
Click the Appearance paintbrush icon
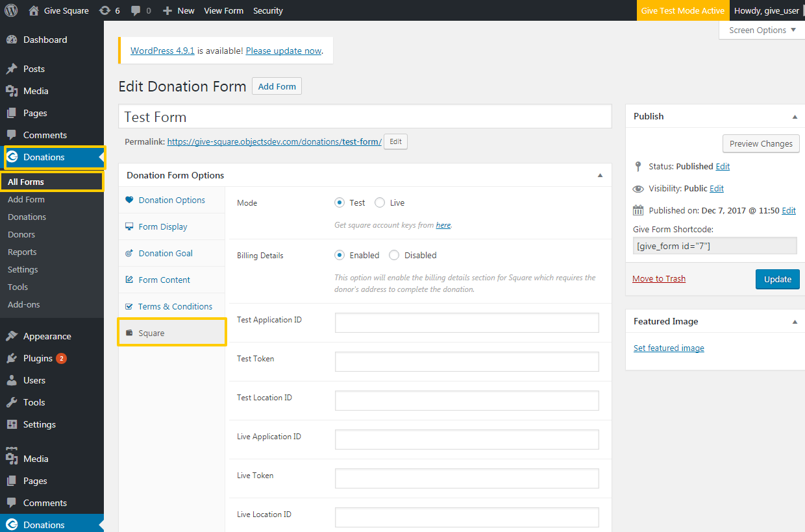[12, 336]
